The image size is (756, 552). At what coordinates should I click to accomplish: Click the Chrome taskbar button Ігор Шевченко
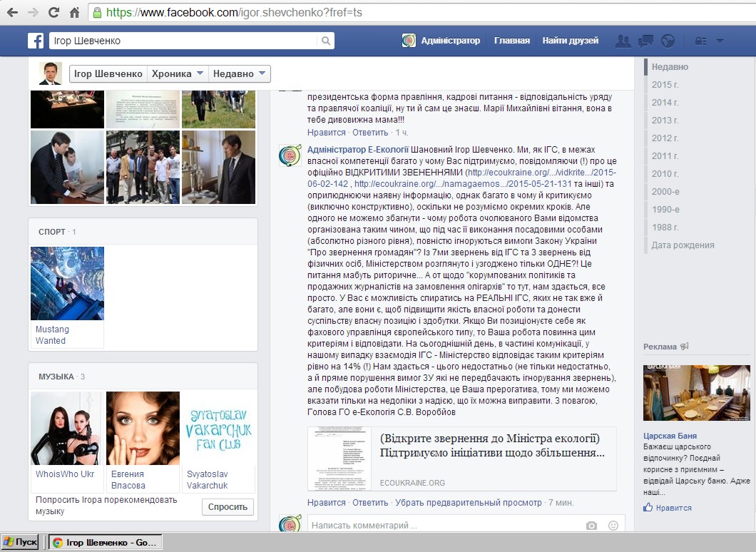pos(106,542)
